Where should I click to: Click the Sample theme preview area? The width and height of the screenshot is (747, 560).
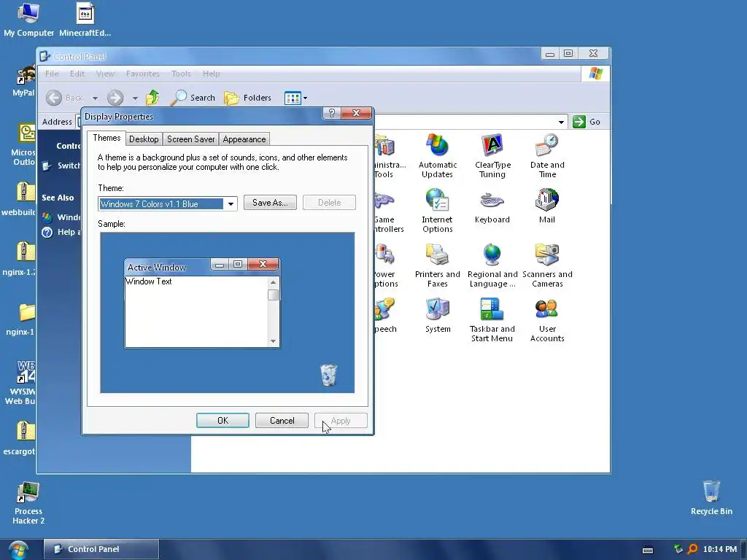tap(228, 313)
